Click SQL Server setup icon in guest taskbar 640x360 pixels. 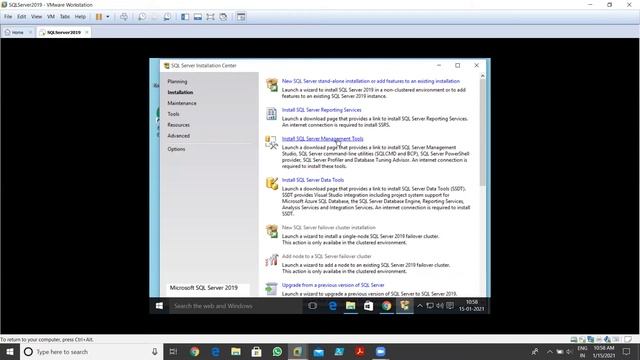click(404, 306)
